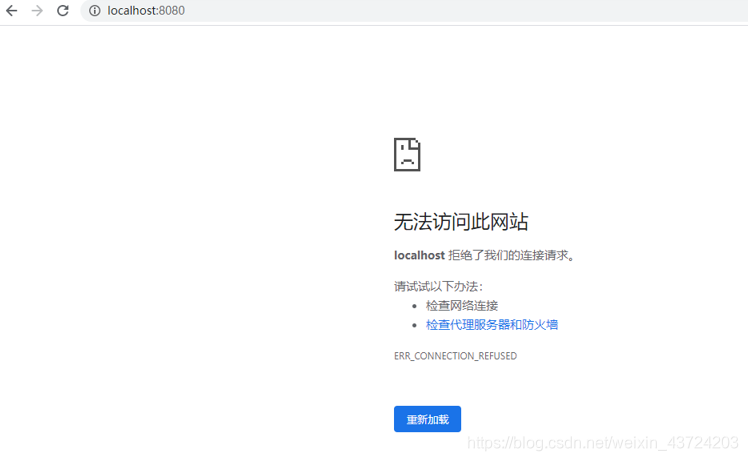This screenshot has height=461, width=748.
Task: Open the 检查代理服务器和防火墙 link
Action: pos(492,325)
